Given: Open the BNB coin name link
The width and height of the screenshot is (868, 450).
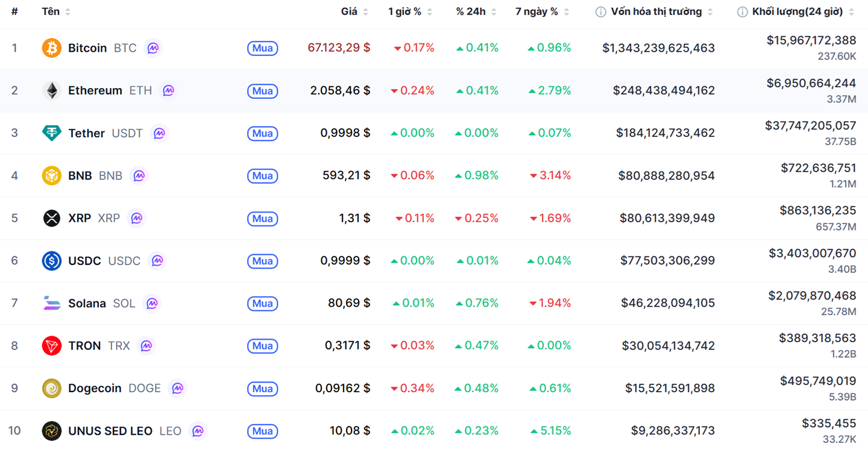Looking at the screenshot, I should click(x=80, y=176).
